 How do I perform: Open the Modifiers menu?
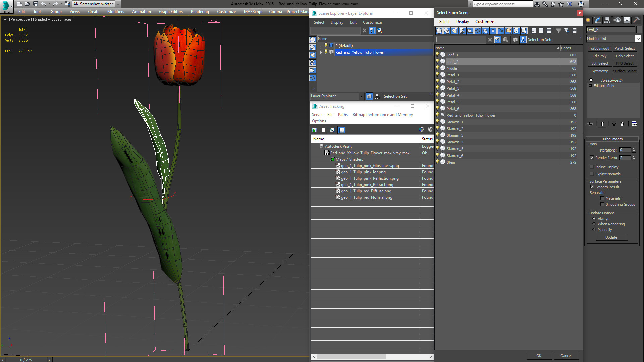click(x=115, y=12)
